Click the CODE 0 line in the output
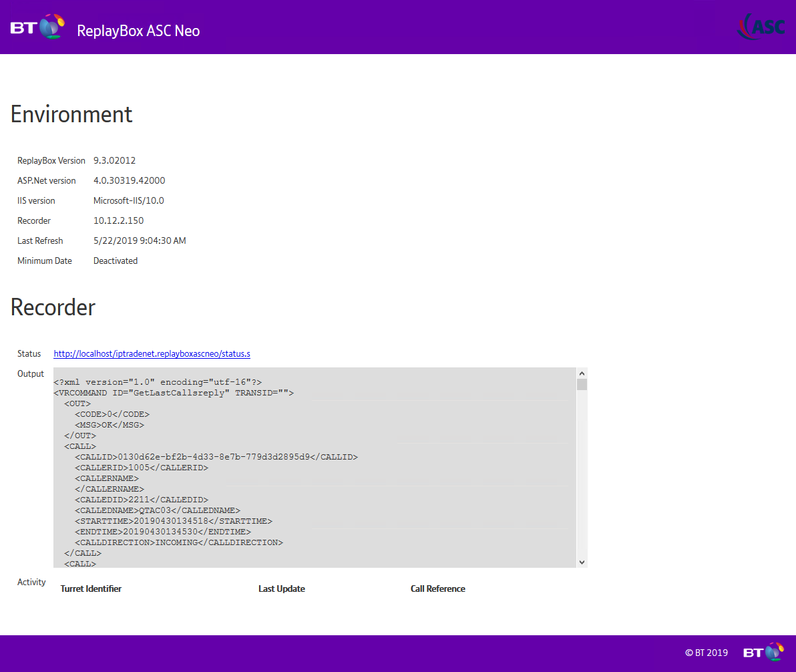The image size is (796, 672). point(112,414)
